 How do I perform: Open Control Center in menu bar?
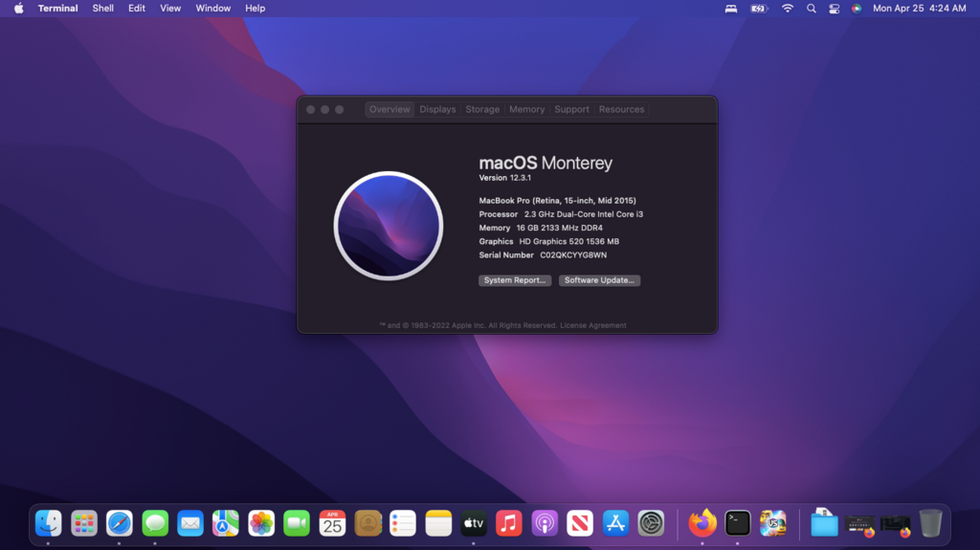coord(834,9)
